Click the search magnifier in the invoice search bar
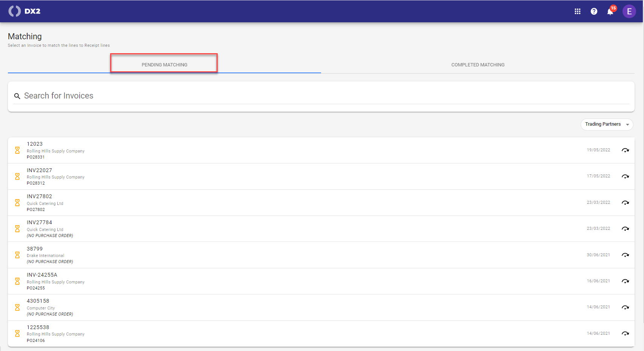This screenshot has height=351, width=644. click(x=17, y=96)
